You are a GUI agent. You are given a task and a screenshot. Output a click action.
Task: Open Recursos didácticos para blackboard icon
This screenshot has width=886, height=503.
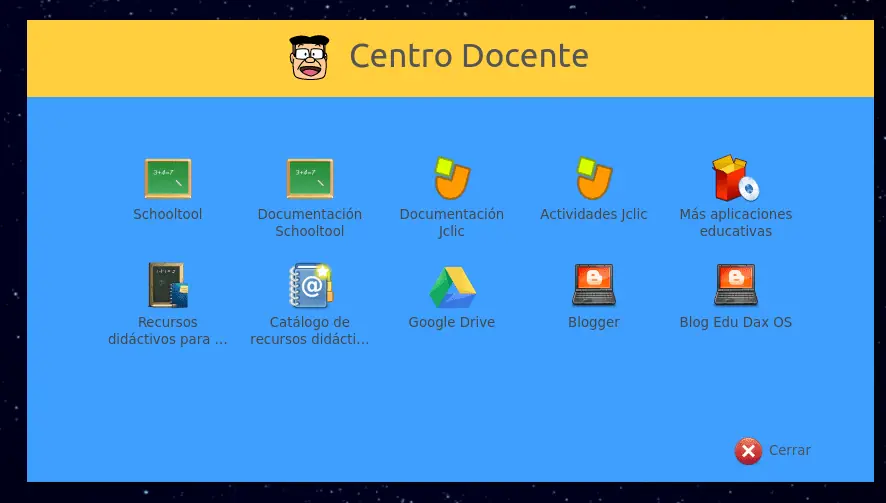click(168, 285)
